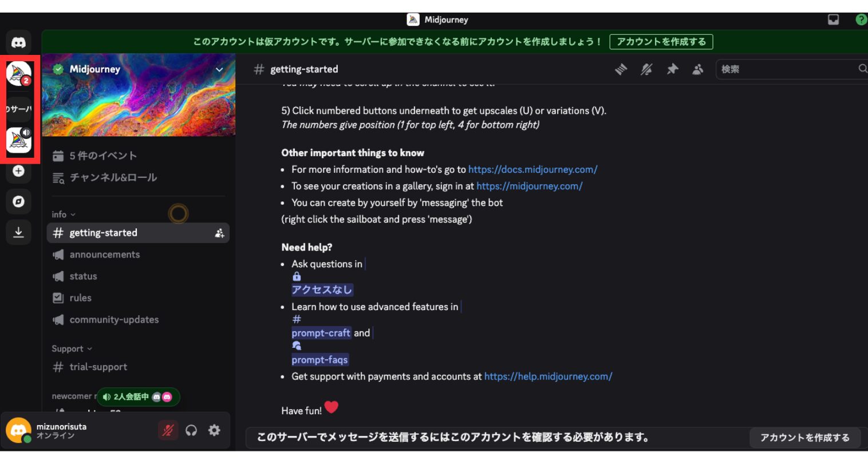Select the getting-started channel
868x464 pixels.
pos(138,233)
